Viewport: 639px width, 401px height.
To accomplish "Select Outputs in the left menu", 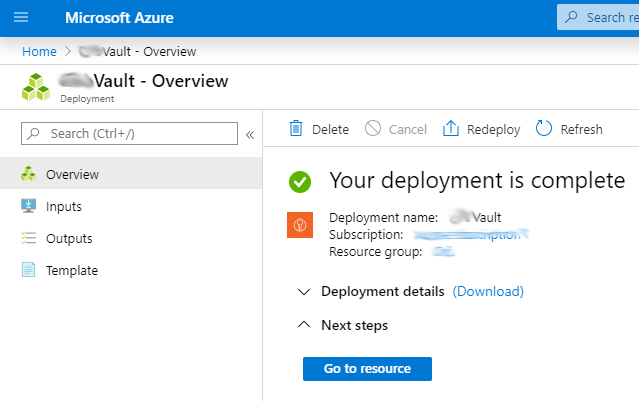I will pos(69,238).
